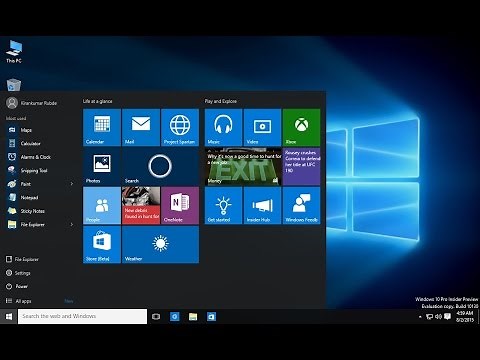Open the Weather tile

point(160,244)
